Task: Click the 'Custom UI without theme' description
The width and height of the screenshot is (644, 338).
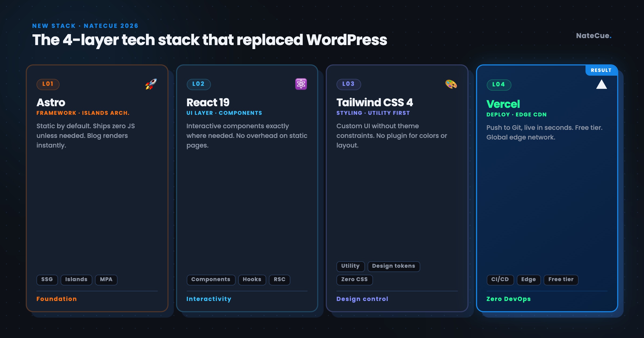Action: pyautogui.click(x=392, y=136)
